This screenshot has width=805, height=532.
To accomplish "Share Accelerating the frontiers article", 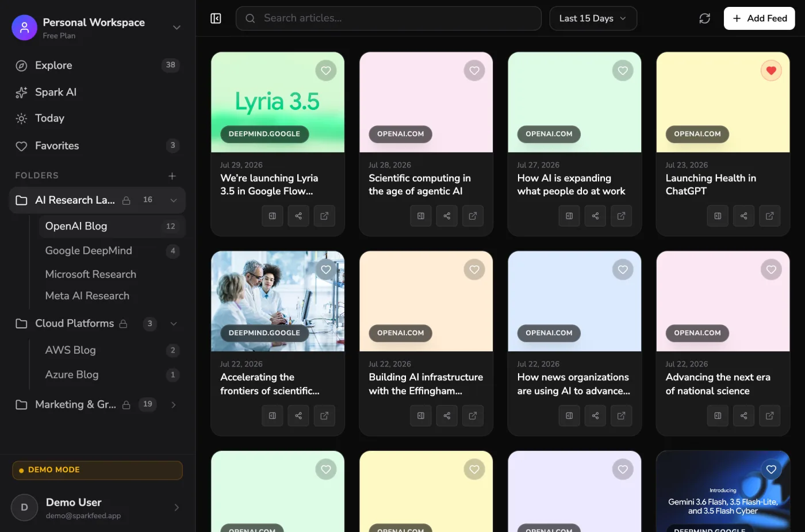I will pyautogui.click(x=298, y=415).
